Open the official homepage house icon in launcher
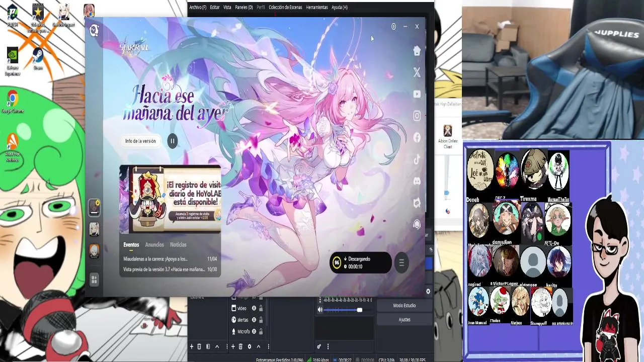 click(417, 51)
